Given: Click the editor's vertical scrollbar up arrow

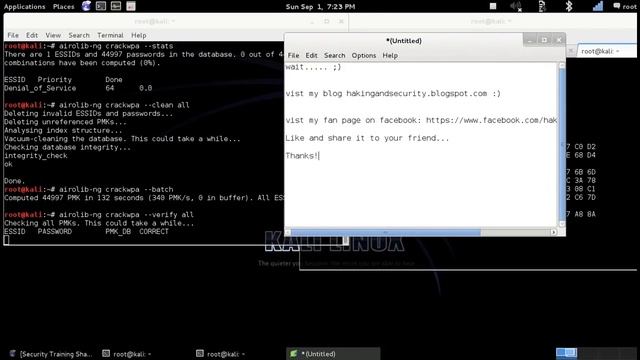Looking at the screenshot, I should click(x=562, y=65).
